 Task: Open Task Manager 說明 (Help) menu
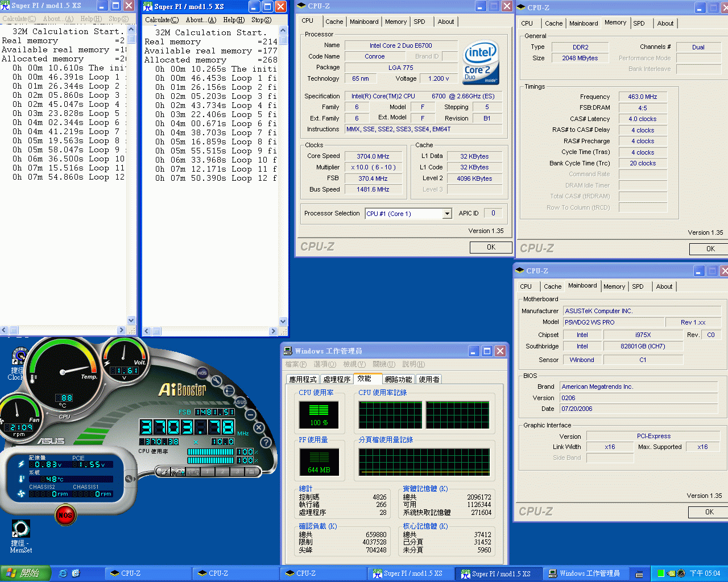point(413,364)
